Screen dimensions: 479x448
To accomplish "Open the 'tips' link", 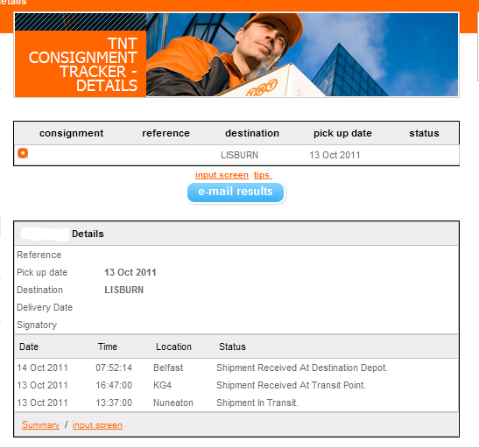I will click(x=263, y=175).
